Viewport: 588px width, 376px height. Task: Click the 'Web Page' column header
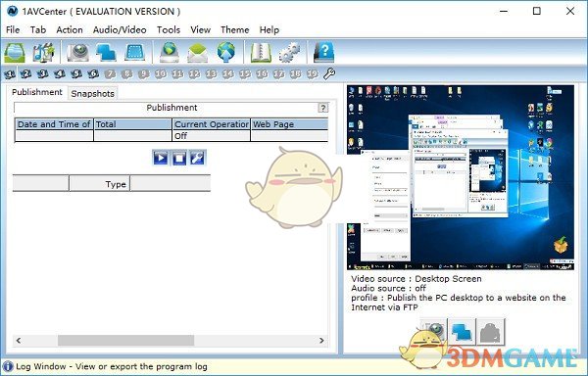[289, 124]
